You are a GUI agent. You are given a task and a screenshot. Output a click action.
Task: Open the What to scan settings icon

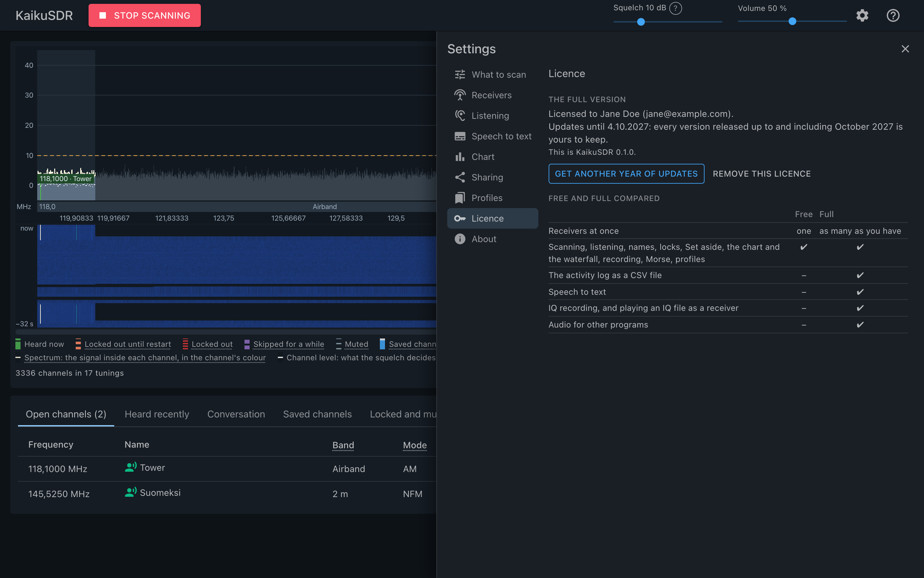(460, 74)
